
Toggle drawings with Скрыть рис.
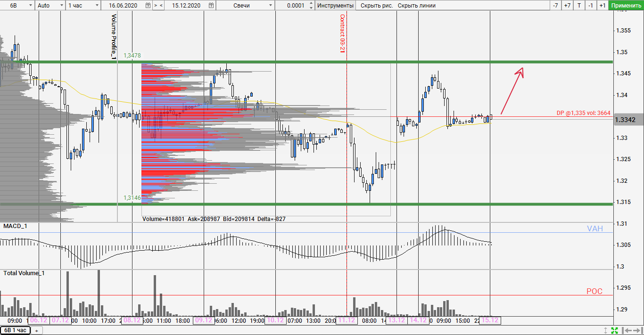pos(376,6)
